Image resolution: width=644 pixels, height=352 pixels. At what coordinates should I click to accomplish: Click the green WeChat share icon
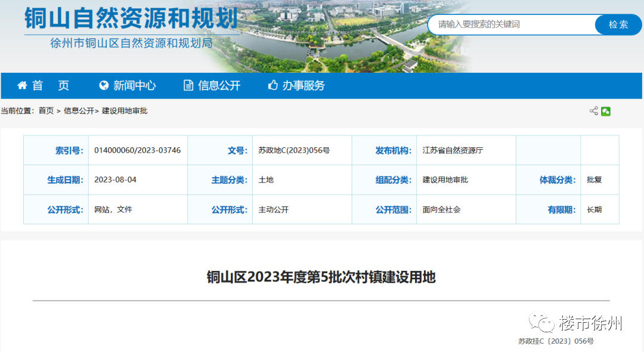pyautogui.click(x=606, y=112)
